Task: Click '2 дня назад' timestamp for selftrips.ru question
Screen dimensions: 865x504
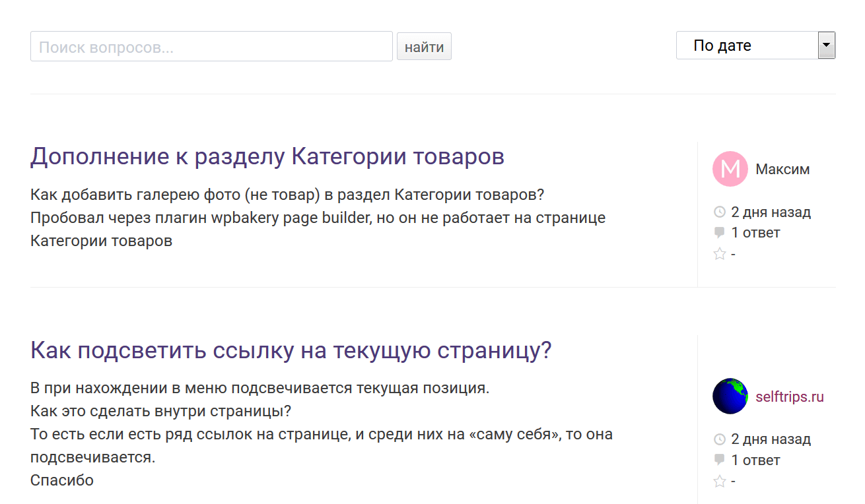Action: (771, 439)
